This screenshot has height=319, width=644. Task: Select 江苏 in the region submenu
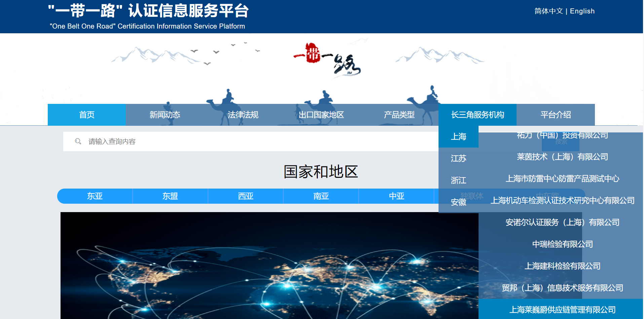(x=458, y=158)
